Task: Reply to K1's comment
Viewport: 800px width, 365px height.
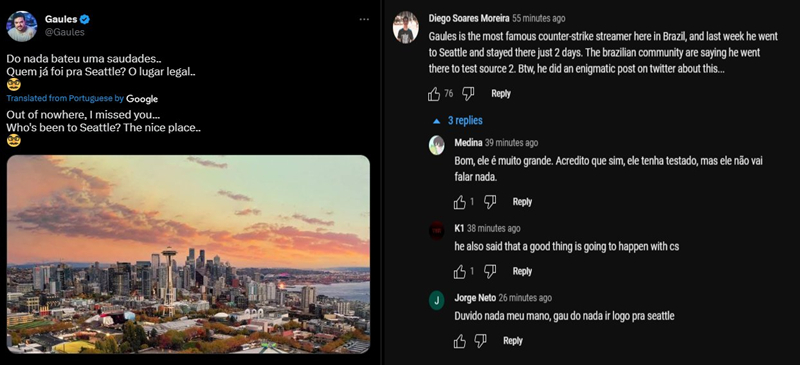Action: [522, 272]
